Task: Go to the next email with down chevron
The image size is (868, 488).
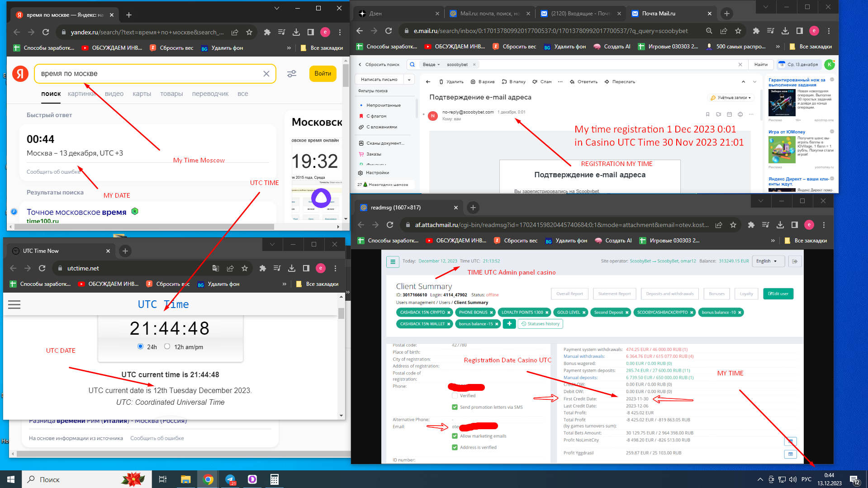Action: [754, 82]
